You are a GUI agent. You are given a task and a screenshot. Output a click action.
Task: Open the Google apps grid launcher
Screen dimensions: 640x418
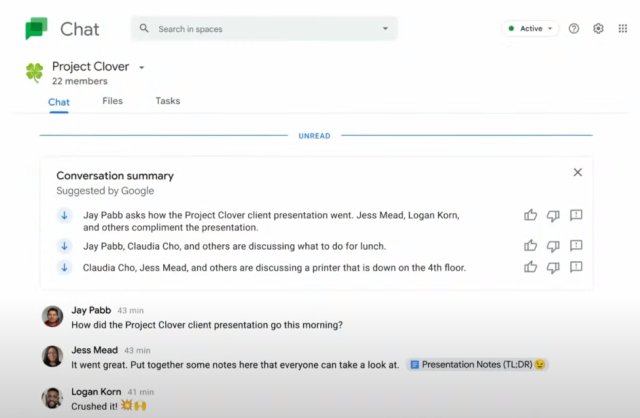[x=623, y=29]
